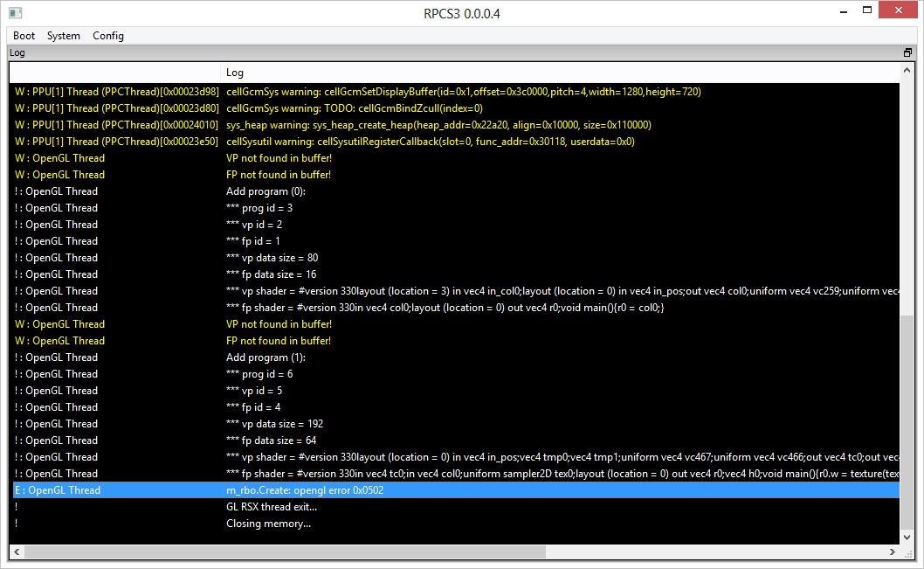Screen dimensions: 924x569
Task: Select the 'vp data size = 80' row
Action: pos(456,257)
